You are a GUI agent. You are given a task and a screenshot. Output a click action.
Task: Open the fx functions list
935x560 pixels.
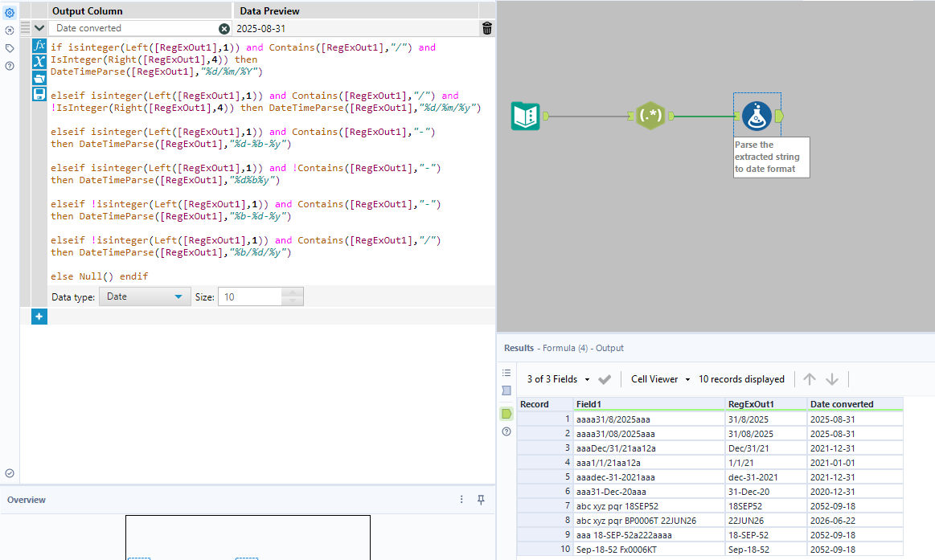coord(39,46)
